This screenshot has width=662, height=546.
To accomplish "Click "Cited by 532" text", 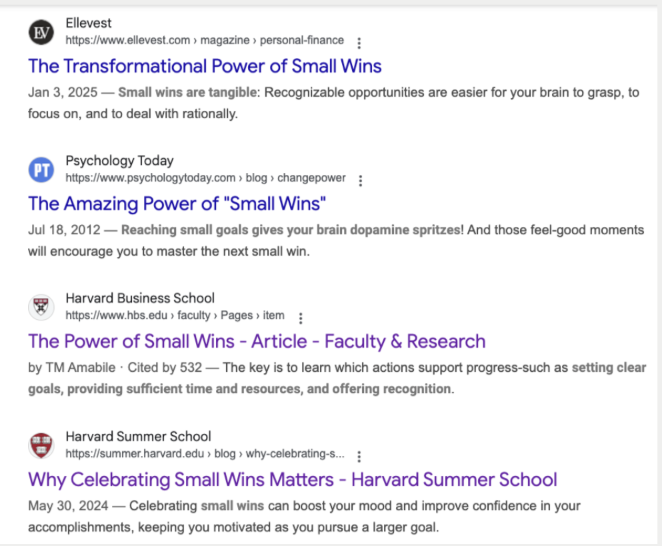I will click(165, 368).
